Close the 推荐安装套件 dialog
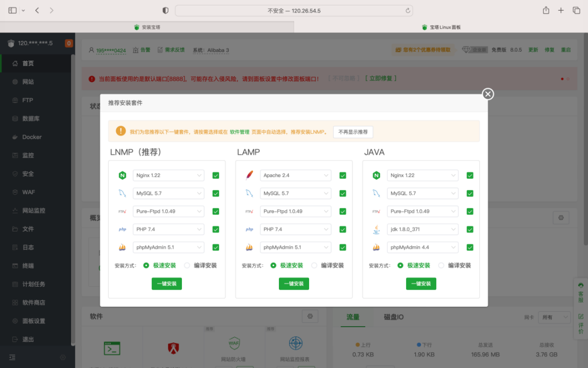This screenshot has height=368, width=588. click(487, 94)
